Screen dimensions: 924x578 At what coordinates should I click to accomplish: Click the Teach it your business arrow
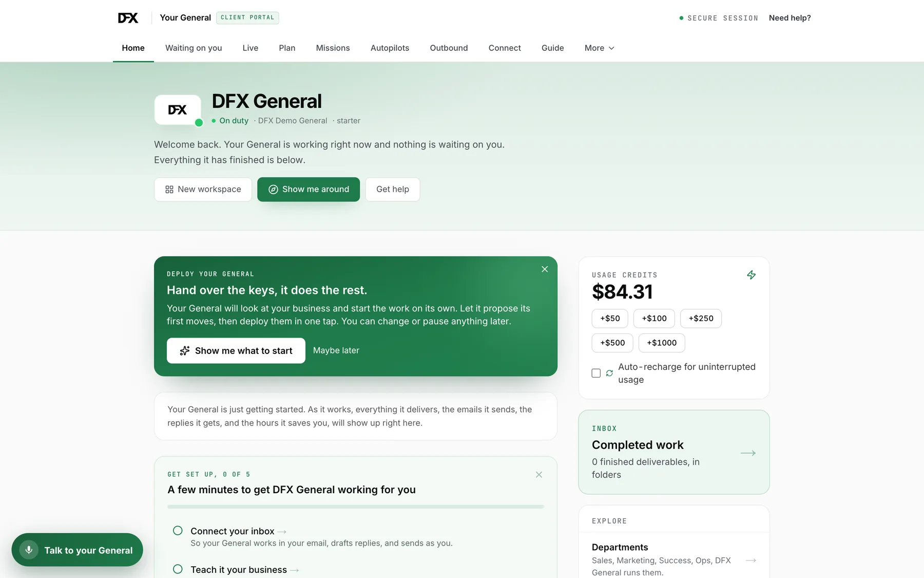coord(294,570)
